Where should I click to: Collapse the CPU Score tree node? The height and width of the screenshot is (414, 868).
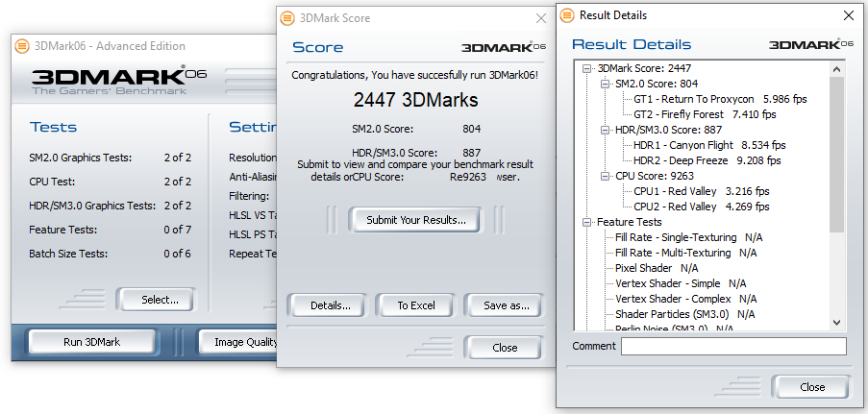tap(607, 176)
